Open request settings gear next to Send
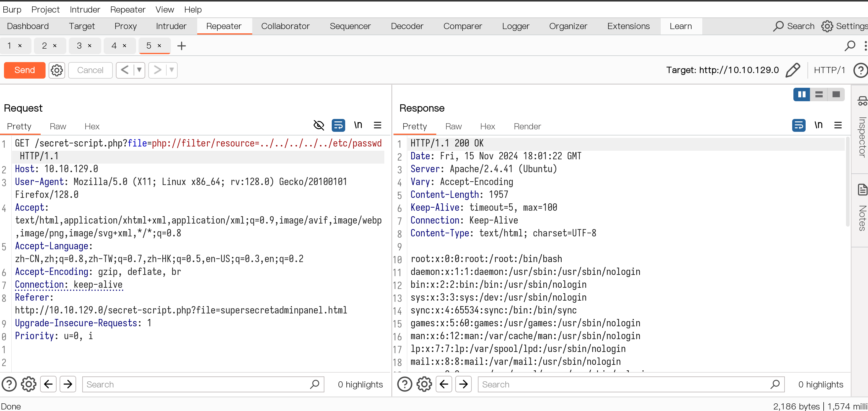This screenshot has height=411, width=868. point(57,70)
